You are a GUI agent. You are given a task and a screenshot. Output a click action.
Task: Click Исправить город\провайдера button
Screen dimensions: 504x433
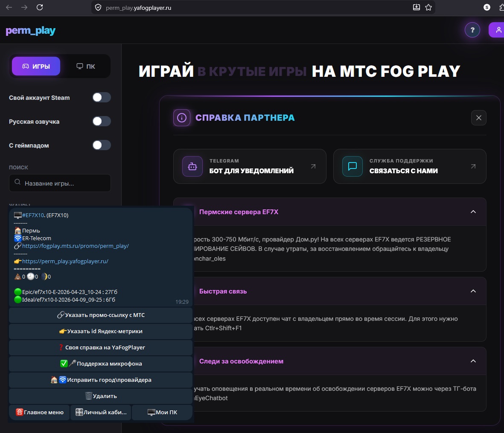[101, 380]
